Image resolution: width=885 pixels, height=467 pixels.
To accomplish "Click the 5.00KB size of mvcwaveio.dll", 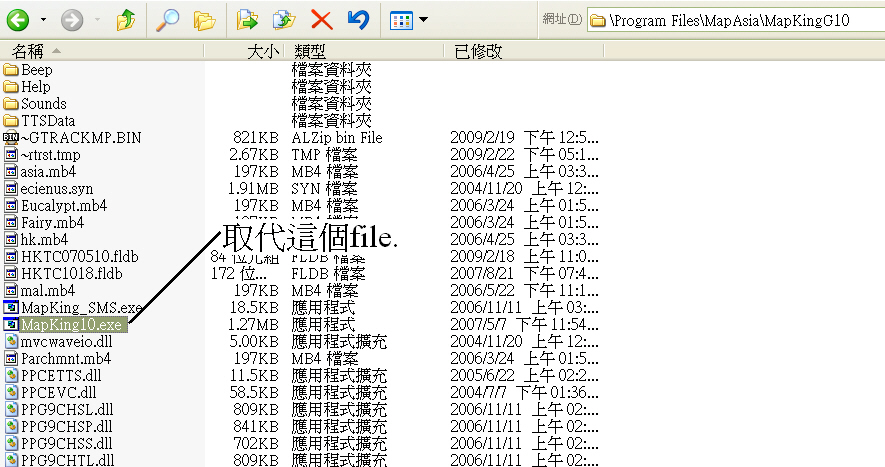I will click(x=254, y=341).
